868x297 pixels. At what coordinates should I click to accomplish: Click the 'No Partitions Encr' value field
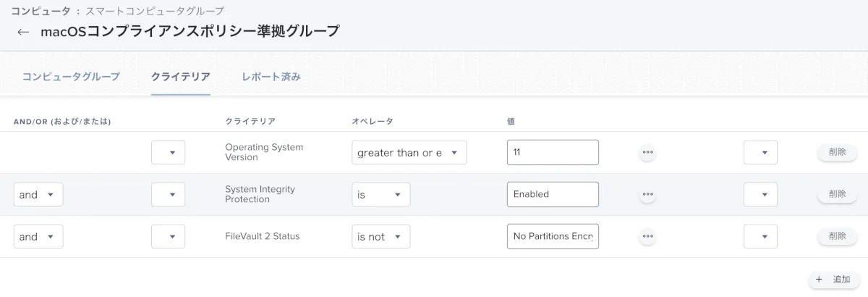point(553,236)
